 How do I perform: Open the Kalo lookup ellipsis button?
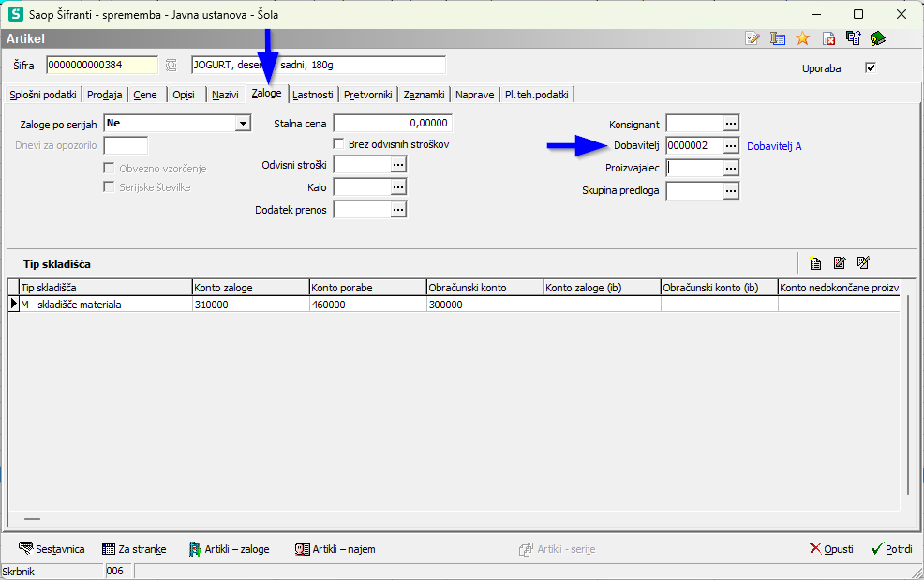pyautogui.click(x=398, y=186)
